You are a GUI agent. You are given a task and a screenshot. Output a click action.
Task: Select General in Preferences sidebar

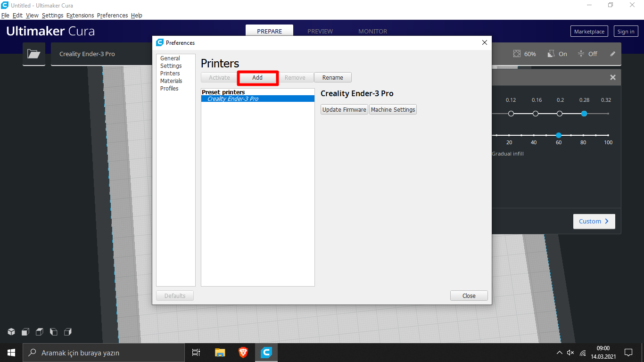pyautogui.click(x=170, y=58)
